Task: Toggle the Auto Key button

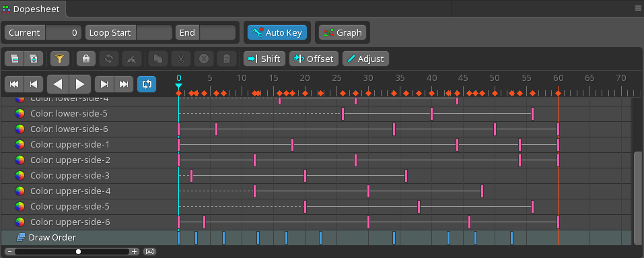Action: (277, 33)
